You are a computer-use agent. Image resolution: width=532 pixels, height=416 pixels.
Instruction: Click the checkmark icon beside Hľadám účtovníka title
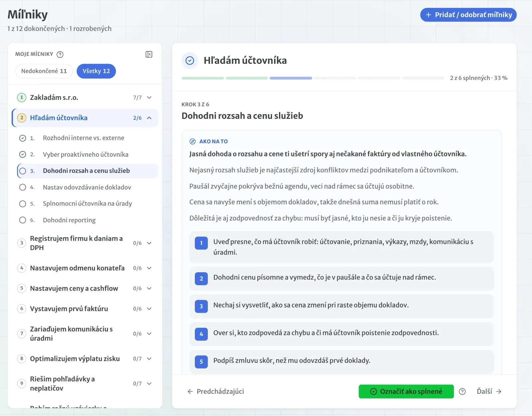click(x=190, y=61)
